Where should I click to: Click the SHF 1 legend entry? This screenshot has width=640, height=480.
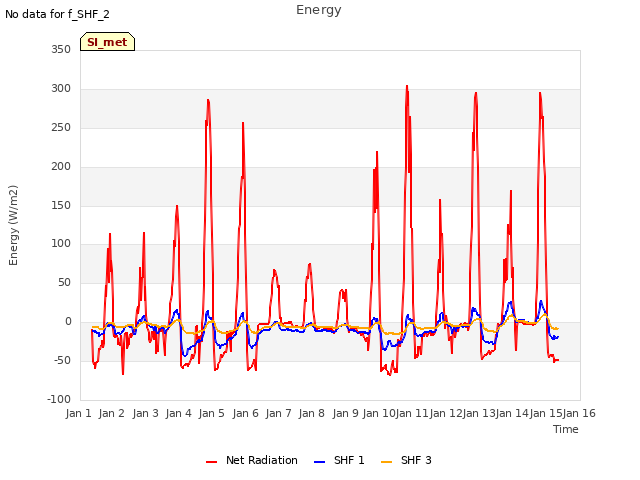pos(339,460)
